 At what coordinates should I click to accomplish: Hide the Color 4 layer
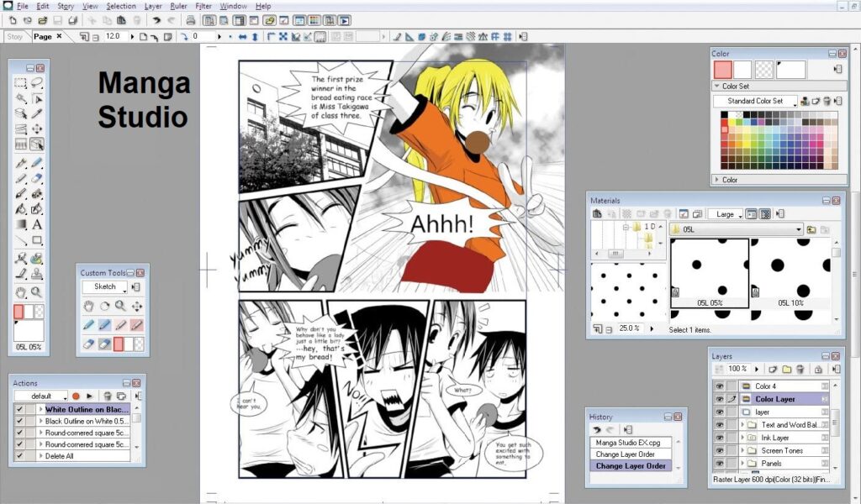tap(719, 386)
